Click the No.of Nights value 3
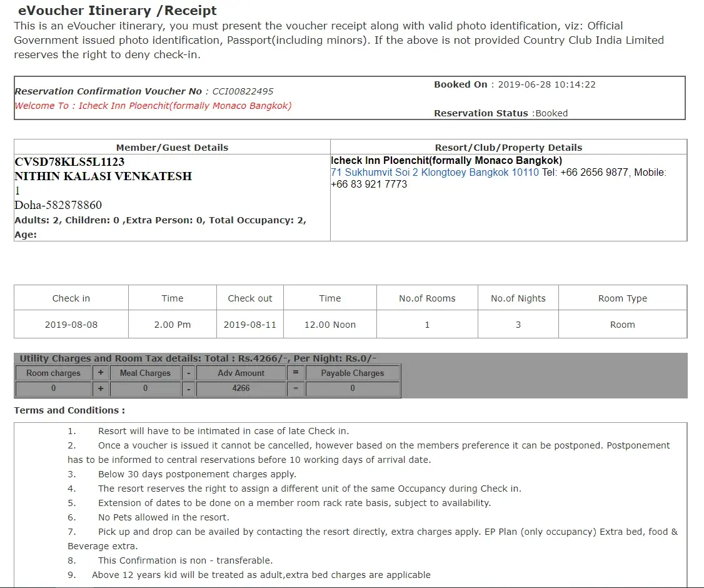The height and width of the screenshot is (588, 704). [518, 324]
